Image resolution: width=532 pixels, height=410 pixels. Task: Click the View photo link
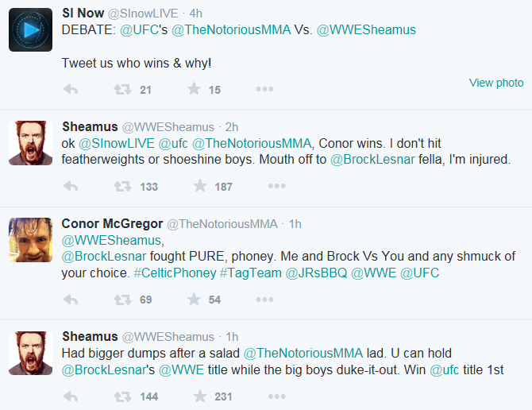(x=495, y=83)
